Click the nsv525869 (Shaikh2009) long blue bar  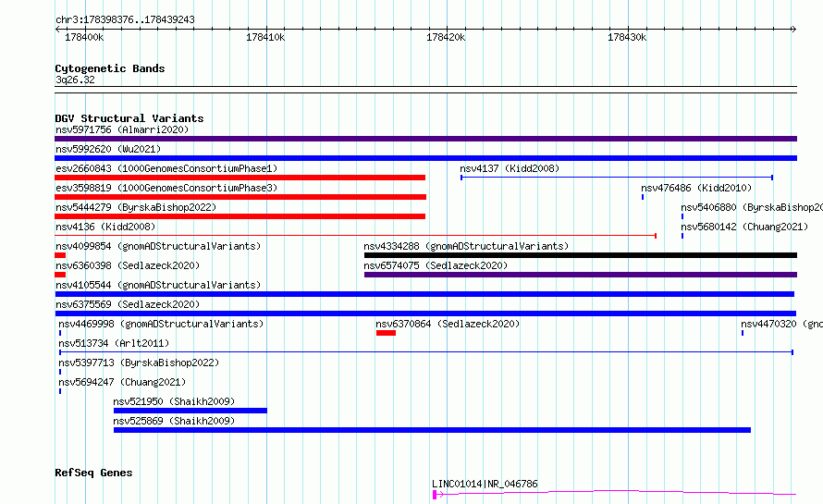[432, 430]
